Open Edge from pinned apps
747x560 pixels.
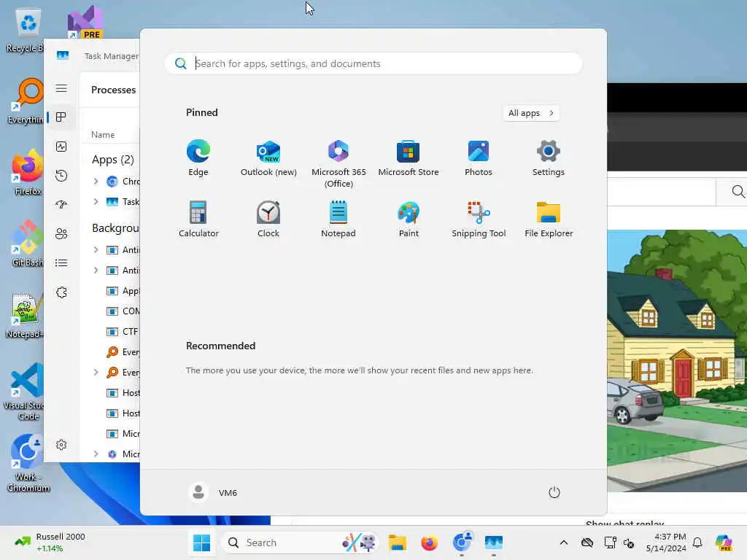(198, 158)
